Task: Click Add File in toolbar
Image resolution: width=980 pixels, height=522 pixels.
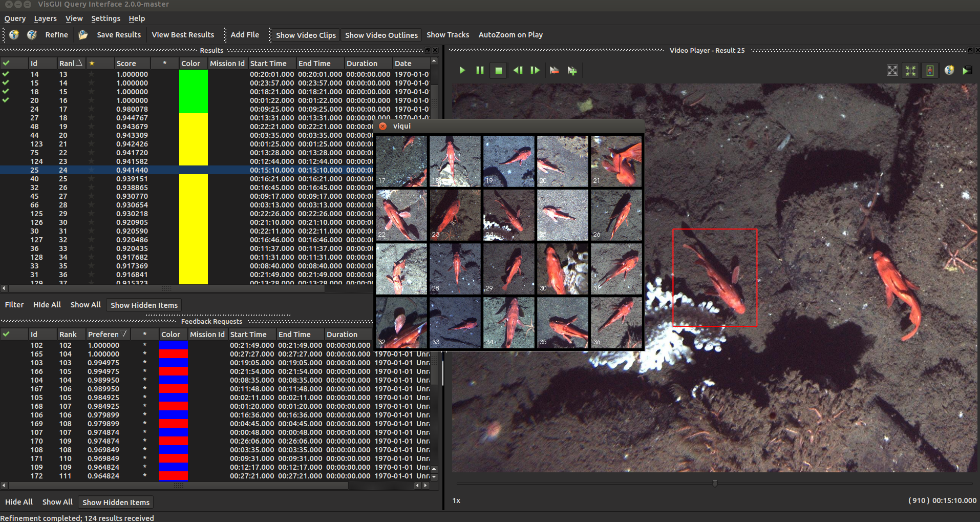Action: click(245, 35)
